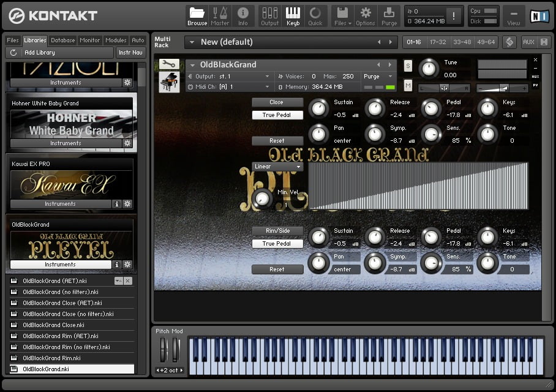
Task: Click the panic exclamation button
Action: [454, 16]
